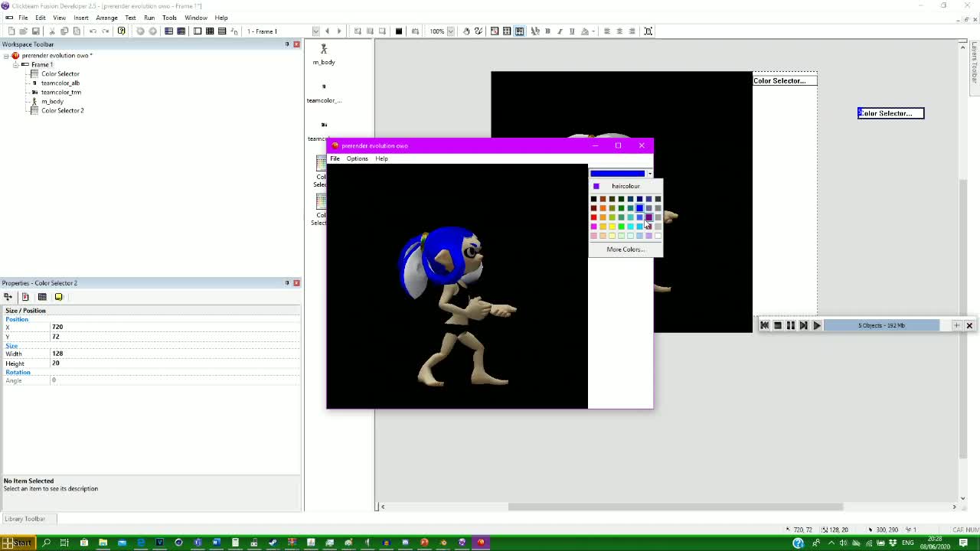Open the File menu in main window
The image size is (980, 551).
tap(23, 18)
